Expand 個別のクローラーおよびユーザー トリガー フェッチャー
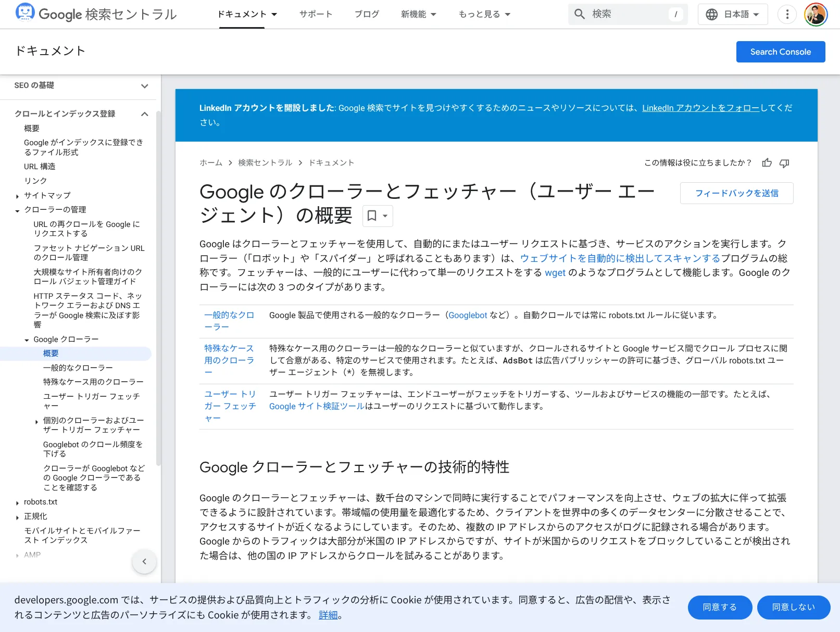840x632 pixels. point(36,421)
